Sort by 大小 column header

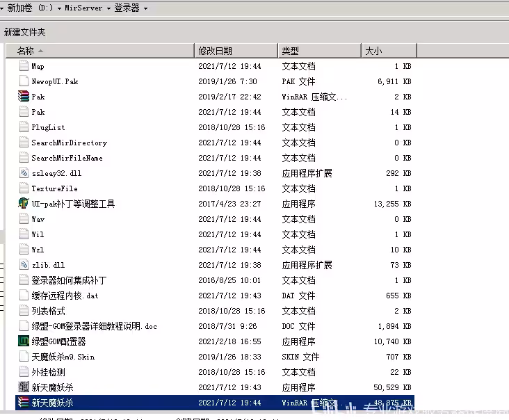(389, 51)
